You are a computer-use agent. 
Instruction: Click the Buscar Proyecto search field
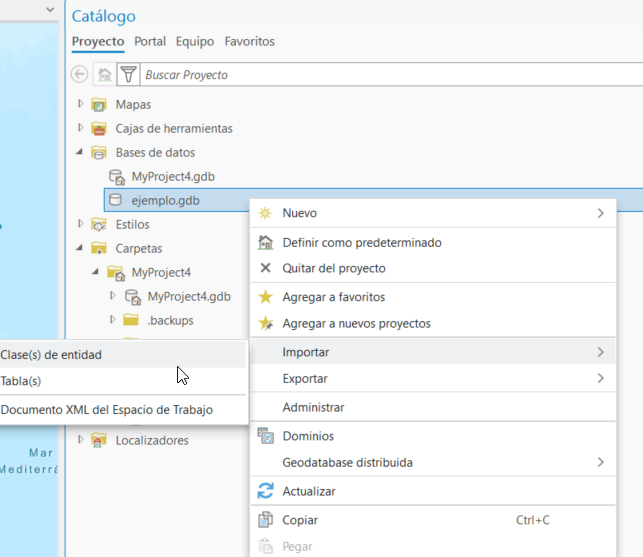380,74
